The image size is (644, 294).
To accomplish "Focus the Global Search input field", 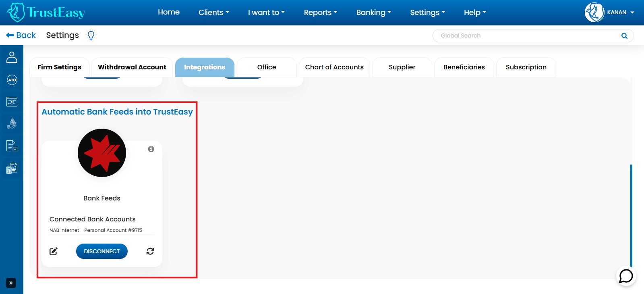I will (528, 36).
